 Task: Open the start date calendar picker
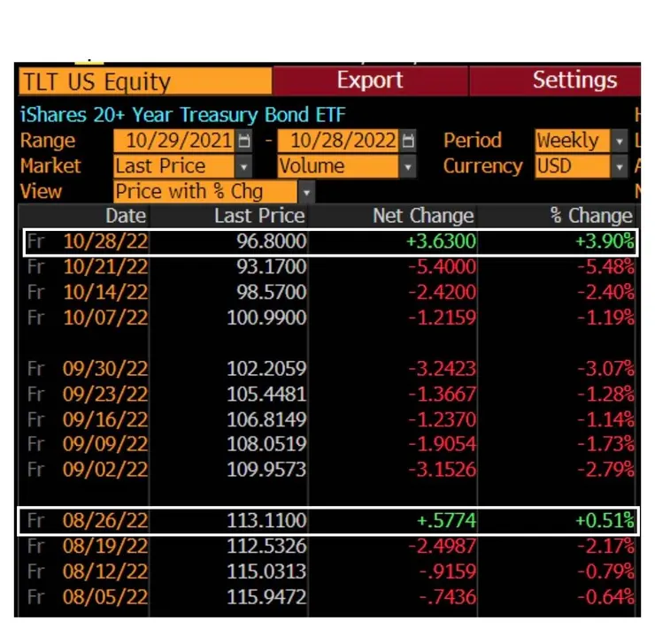point(245,141)
